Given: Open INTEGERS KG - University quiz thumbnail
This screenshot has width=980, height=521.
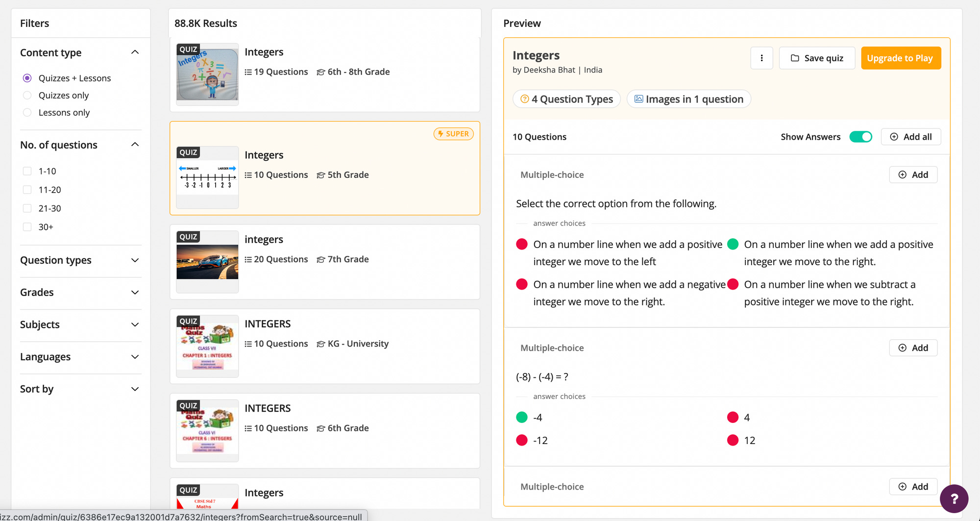Looking at the screenshot, I should 207,346.
